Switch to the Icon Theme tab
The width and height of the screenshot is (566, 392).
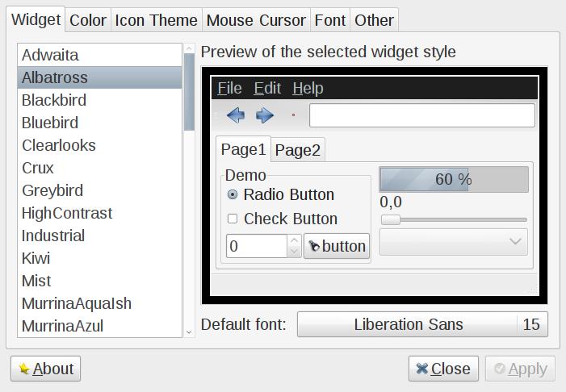point(156,20)
